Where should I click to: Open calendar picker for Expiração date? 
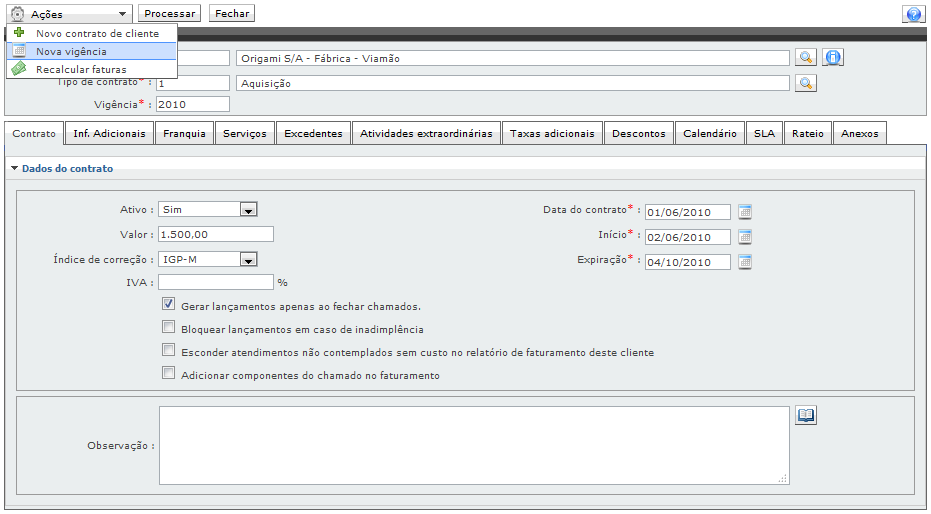[x=745, y=261]
